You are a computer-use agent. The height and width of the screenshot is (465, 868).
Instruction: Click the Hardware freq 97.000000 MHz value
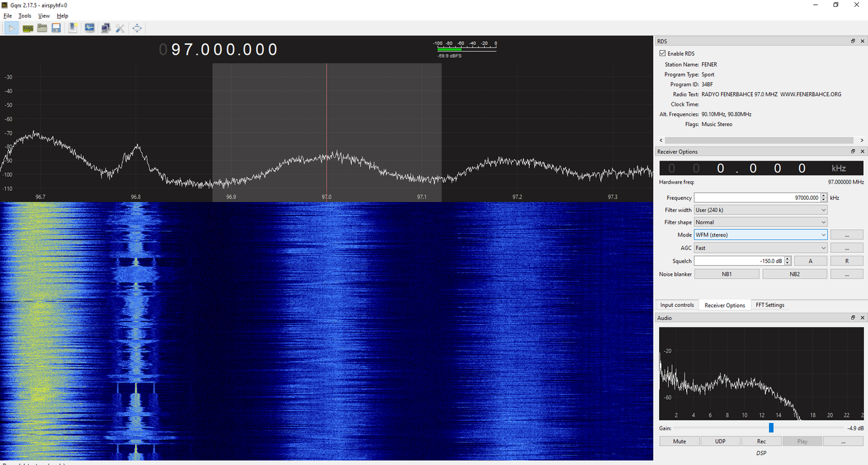click(846, 182)
